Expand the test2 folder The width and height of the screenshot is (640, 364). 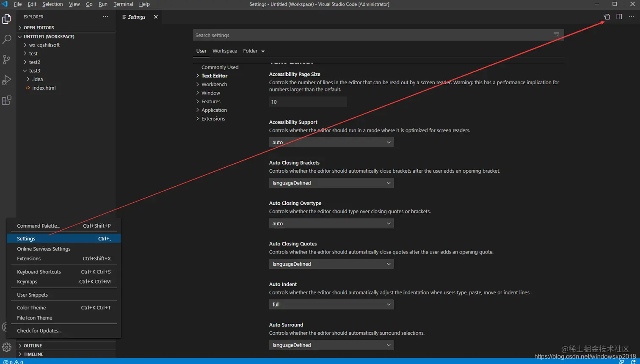click(66, 62)
